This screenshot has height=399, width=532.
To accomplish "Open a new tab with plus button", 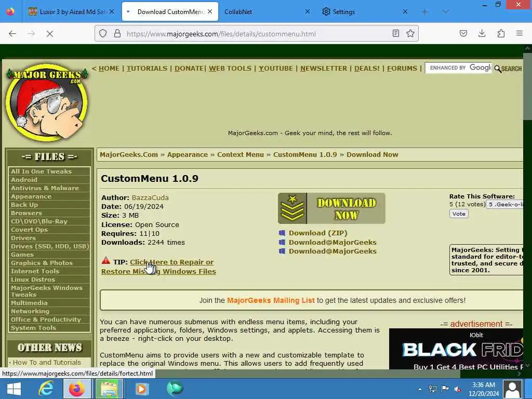I will pyautogui.click(x=425, y=12).
